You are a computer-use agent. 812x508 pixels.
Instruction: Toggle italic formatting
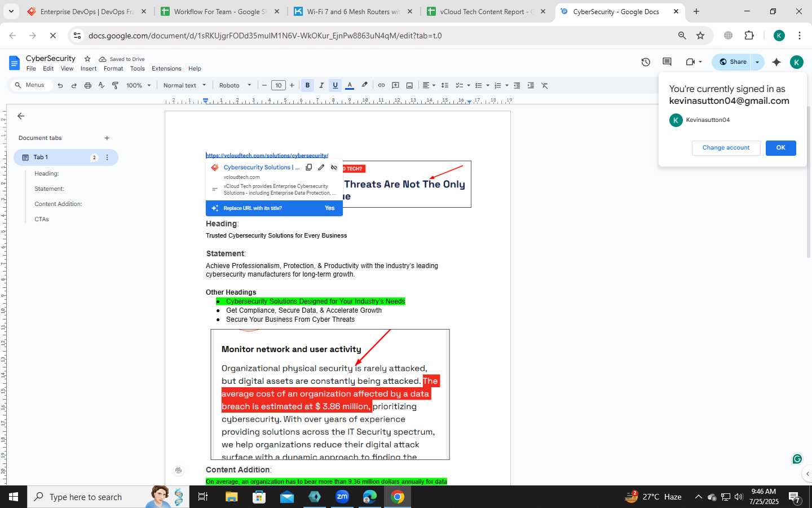(321, 85)
